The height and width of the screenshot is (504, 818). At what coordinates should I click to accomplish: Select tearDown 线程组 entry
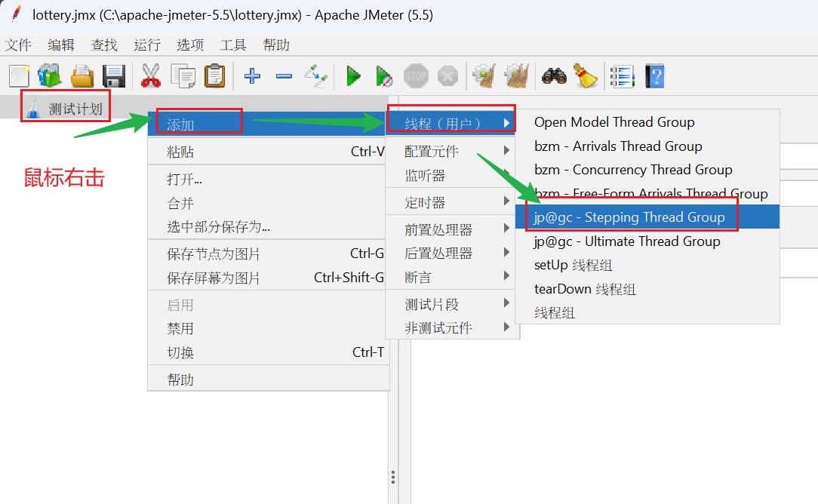[x=647, y=289]
